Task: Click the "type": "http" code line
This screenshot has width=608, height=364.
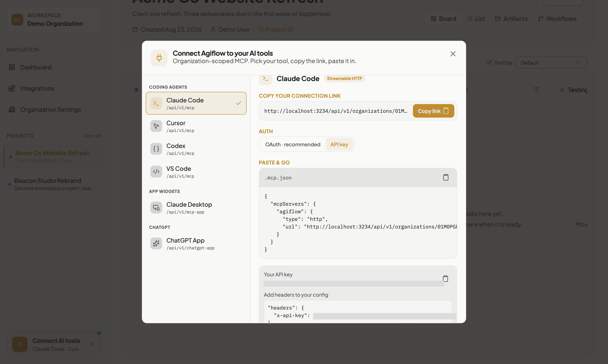Action: (x=305, y=219)
